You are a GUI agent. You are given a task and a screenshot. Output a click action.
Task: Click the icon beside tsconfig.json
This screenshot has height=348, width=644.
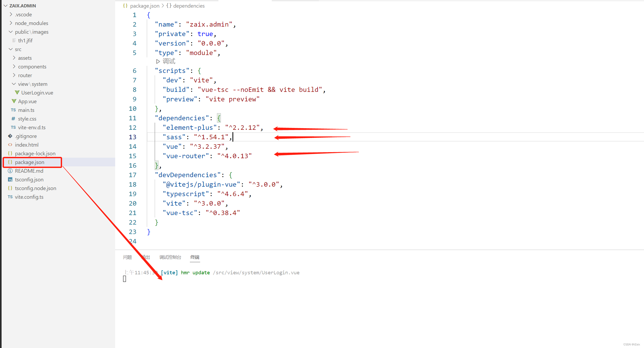[x=10, y=179]
